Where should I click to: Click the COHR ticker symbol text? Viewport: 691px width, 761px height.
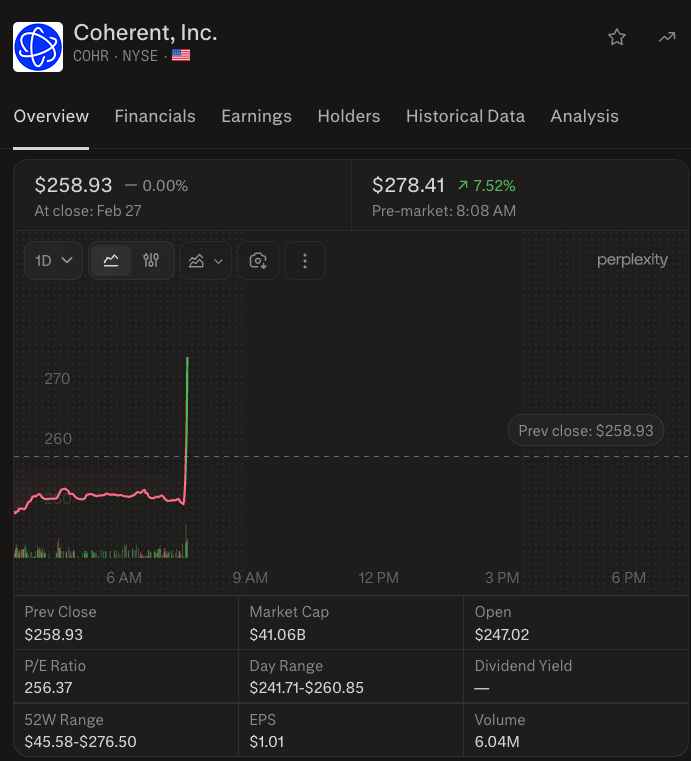coord(91,56)
